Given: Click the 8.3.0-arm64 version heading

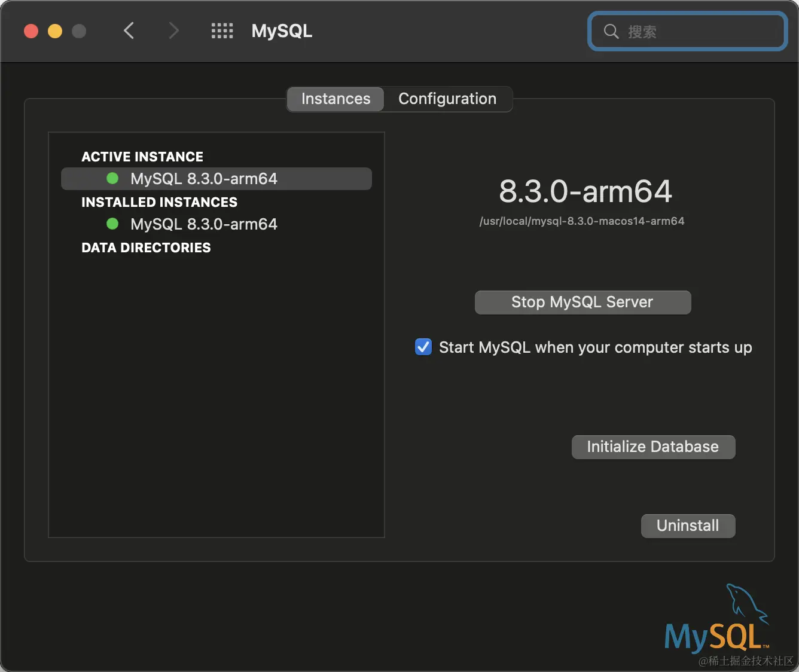Looking at the screenshot, I should pyautogui.click(x=585, y=191).
